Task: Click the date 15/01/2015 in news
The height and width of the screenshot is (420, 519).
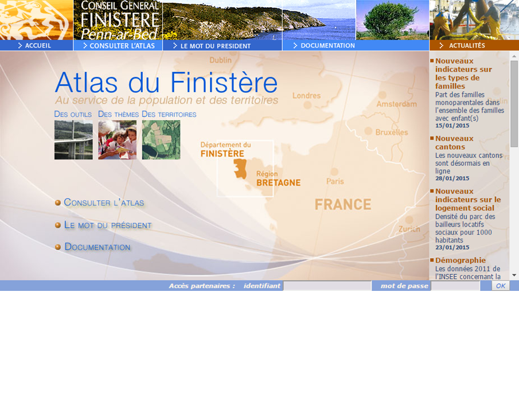Action: pyautogui.click(x=452, y=126)
